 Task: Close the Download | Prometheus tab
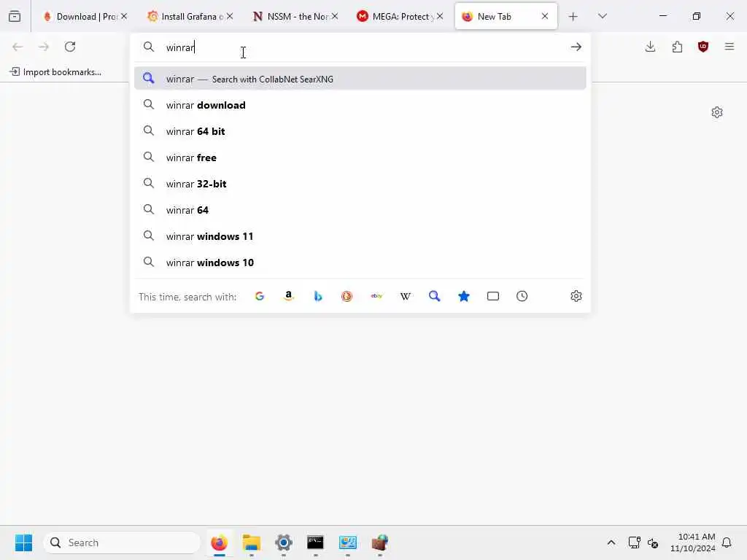pos(124,16)
